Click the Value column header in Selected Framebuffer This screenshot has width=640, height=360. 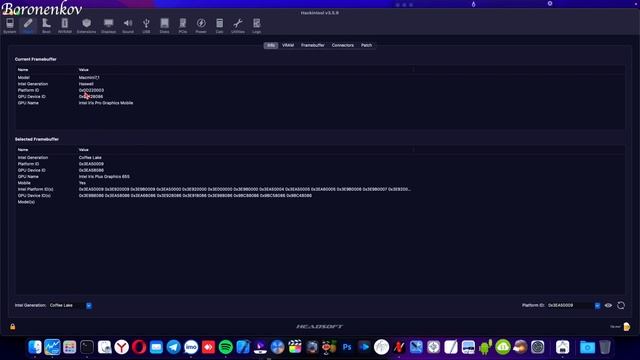point(84,150)
